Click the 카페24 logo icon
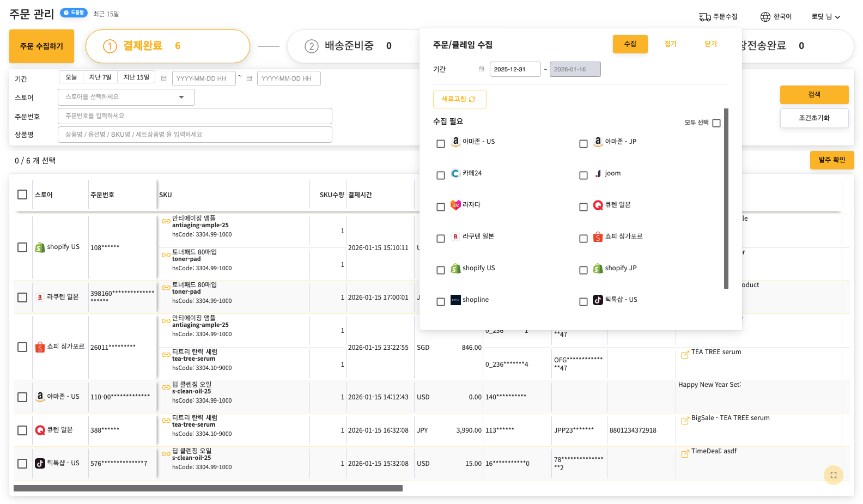 click(x=455, y=173)
